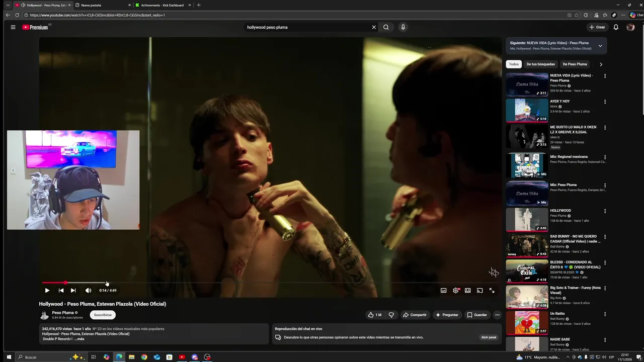644x362 pixels.
Task: Skip to the previous video
Action: 61,290
